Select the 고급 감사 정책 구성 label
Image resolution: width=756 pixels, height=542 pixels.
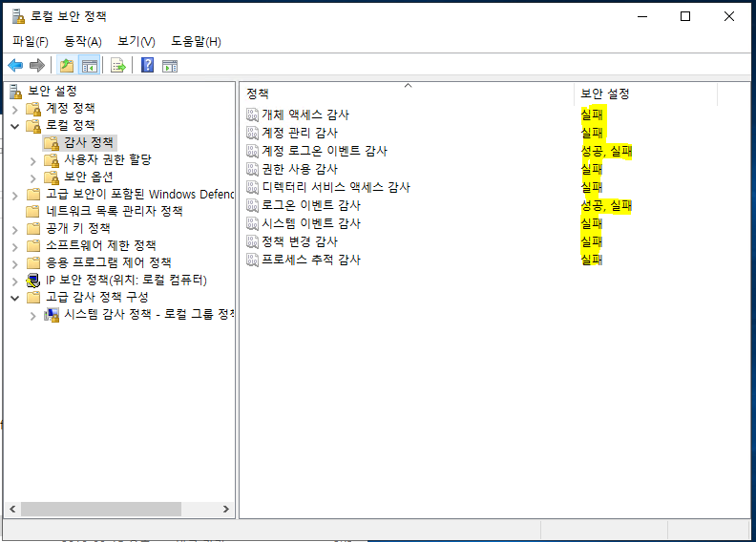tap(97, 297)
